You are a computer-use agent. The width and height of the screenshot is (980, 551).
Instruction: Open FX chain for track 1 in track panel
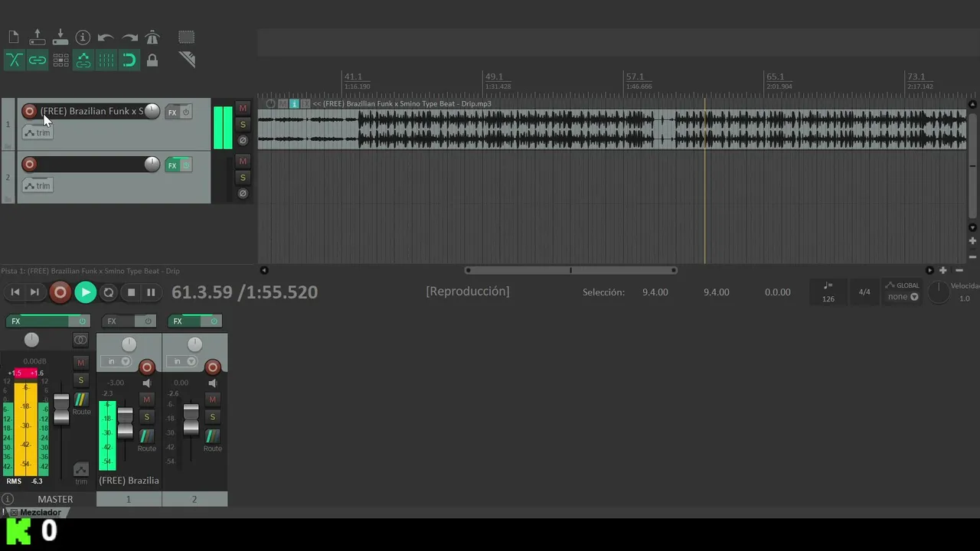pyautogui.click(x=172, y=112)
